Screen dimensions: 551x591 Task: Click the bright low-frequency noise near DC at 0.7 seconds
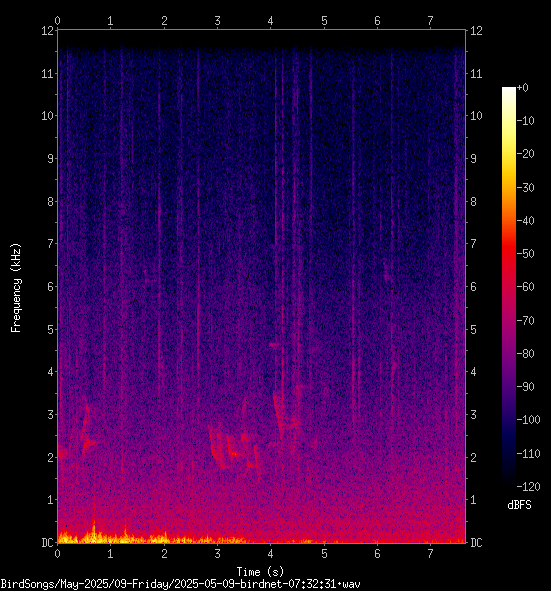pyautogui.click(x=94, y=533)
